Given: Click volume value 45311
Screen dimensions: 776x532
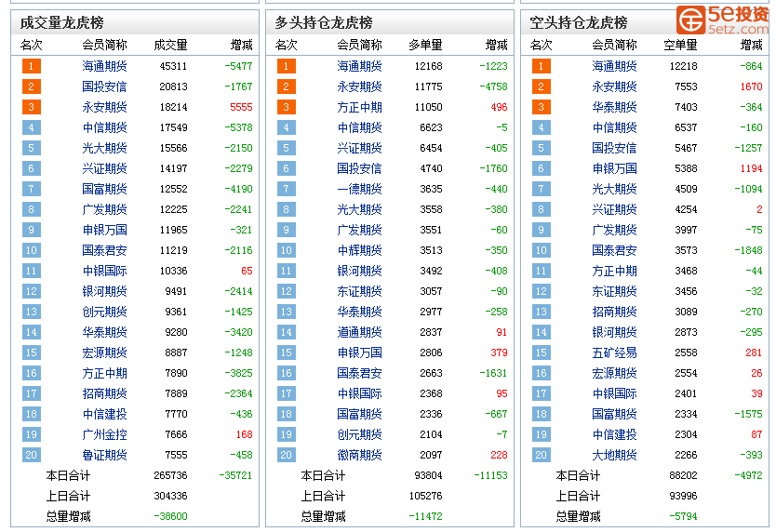Looking at the screenshot, I should coord(173,66).
